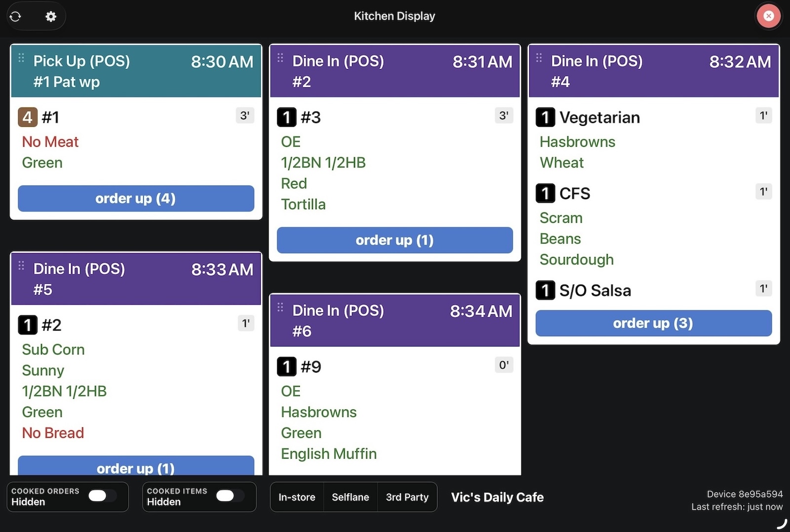Click the drag handle on Dine In #6 card
Screen dimensions: 790x532
tap(280, 307)
